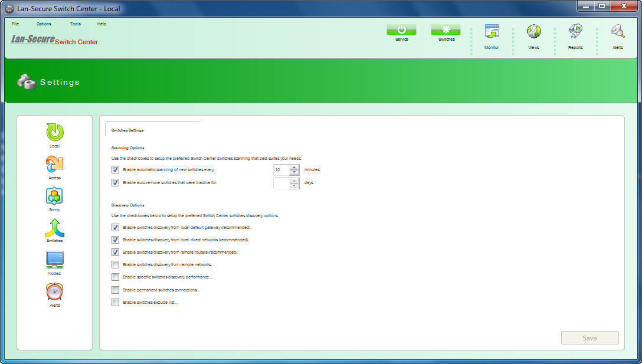The image size is (642, 364).
Task: Click the application icon in title bar
Action: click(9, 9)
